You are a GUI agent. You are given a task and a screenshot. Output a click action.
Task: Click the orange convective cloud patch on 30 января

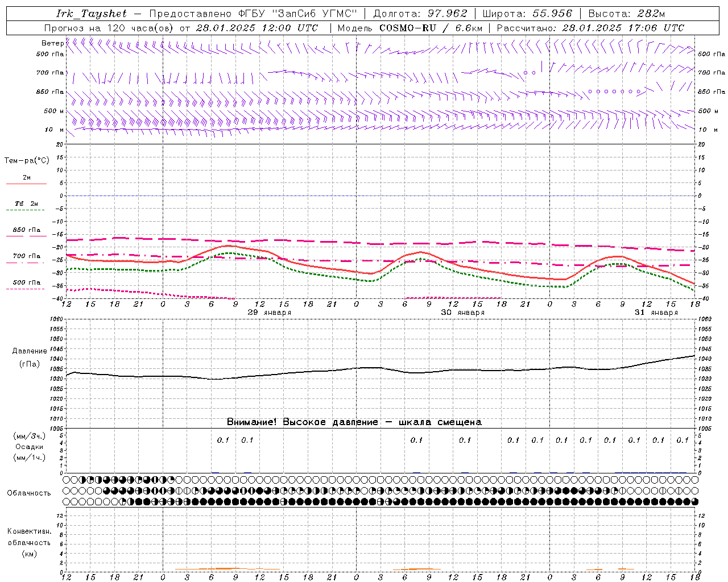pos(416,569)
